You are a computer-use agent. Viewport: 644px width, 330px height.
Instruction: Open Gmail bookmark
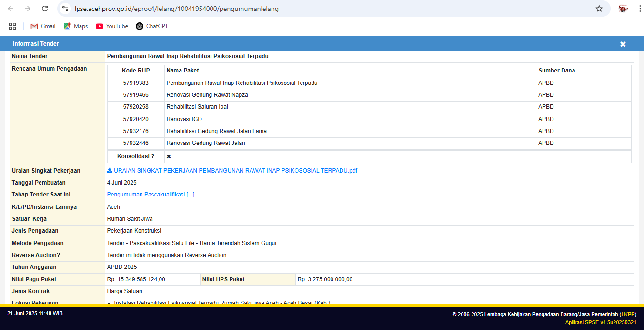[x=43, y=26]
